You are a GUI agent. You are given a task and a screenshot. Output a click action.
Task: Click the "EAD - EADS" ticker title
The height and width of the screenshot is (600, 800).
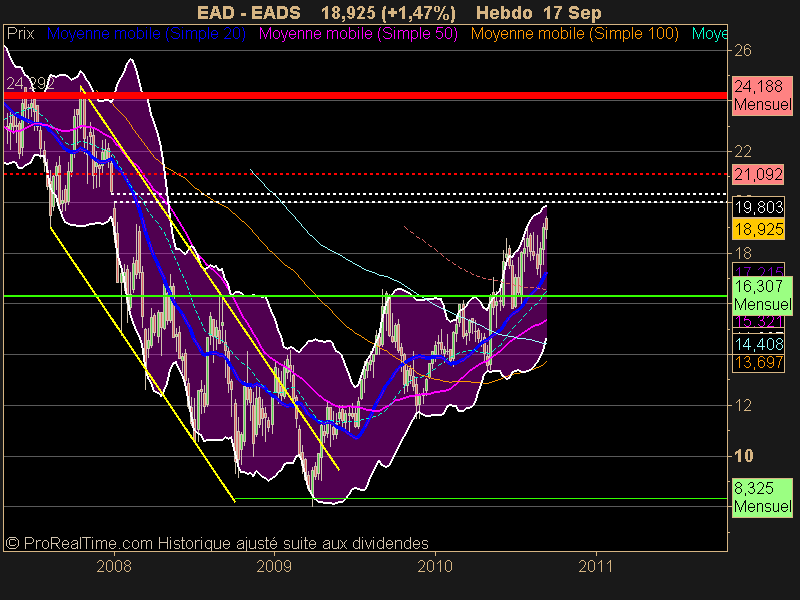(248, 12)
